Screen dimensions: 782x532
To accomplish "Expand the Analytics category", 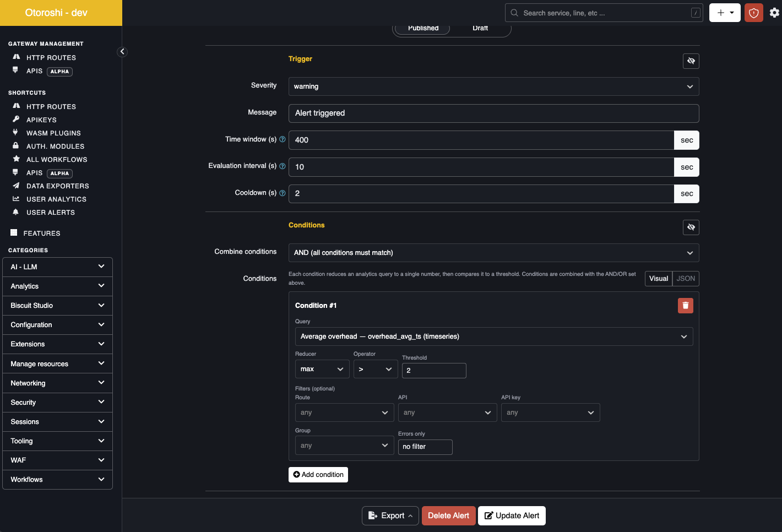I will click(58, 286).
